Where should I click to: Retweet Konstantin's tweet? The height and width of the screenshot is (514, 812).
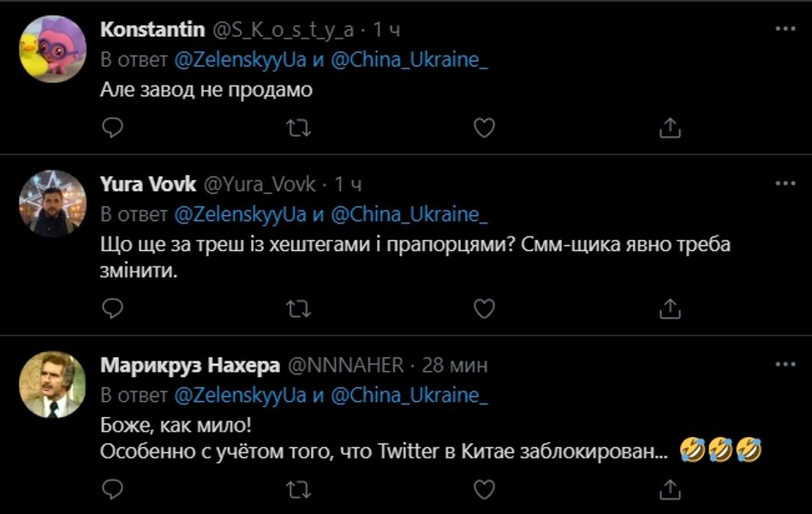tap(296, 128)
